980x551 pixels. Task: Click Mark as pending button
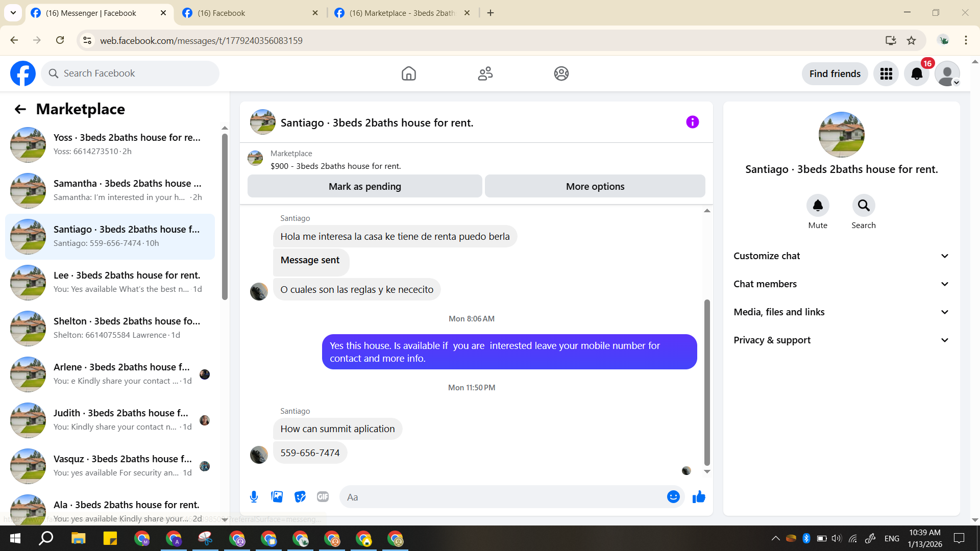click(364, 187)
